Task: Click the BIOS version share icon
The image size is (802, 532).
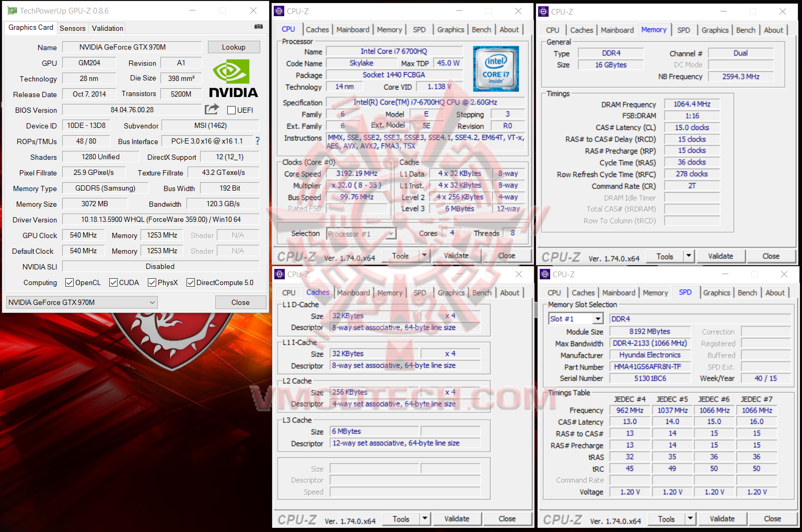Action: point(212,109)
